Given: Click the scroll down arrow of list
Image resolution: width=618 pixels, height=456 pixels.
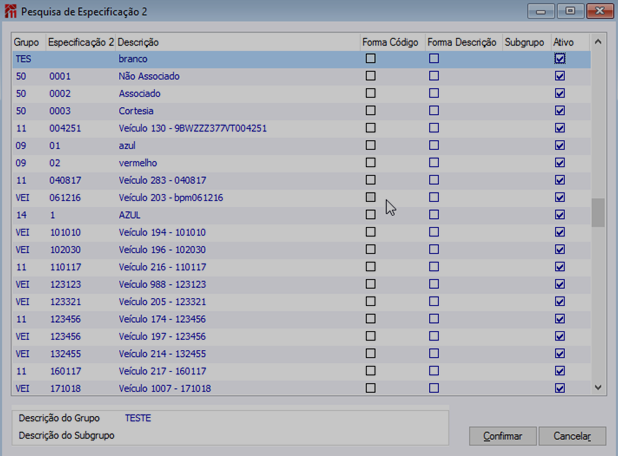Looking at the screenshot, I should [x=598, y=388].
